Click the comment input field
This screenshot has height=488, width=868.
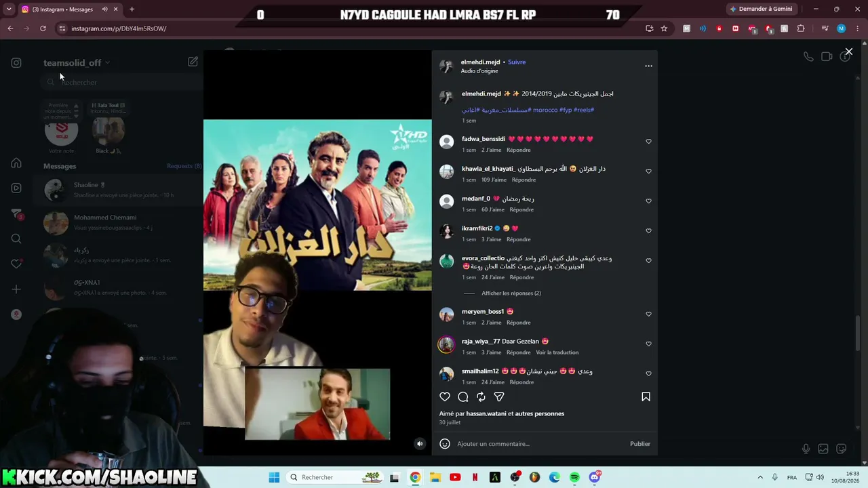540,444
